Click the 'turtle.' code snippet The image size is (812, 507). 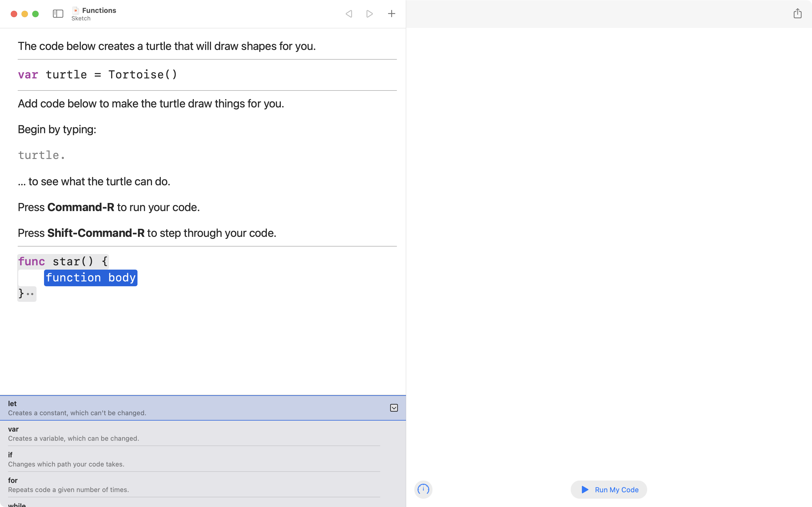pyautogui.click(x=41, y=155)
